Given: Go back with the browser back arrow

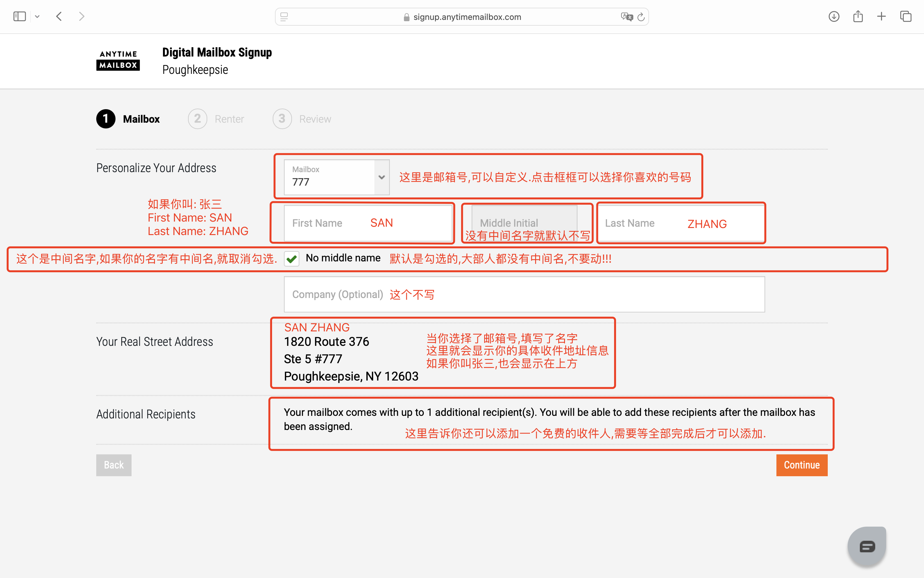Looking at the screenshot, I should click(x=59, y=16).
